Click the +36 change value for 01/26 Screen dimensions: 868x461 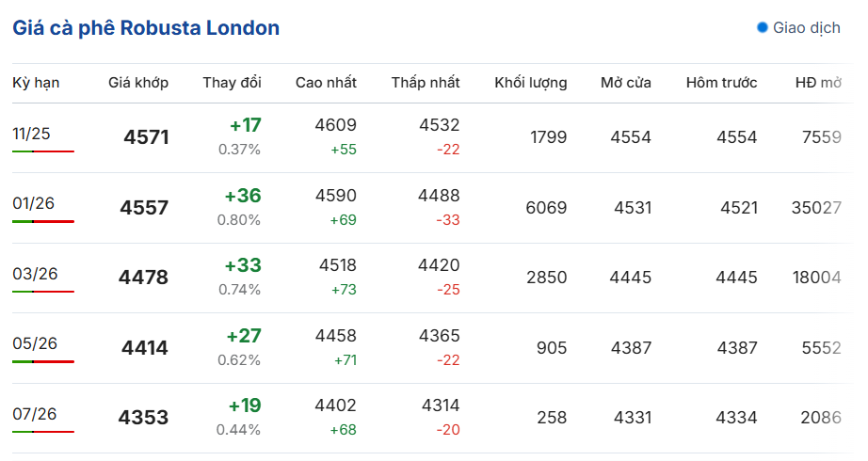pyautogui.click(x=243, y=196)
